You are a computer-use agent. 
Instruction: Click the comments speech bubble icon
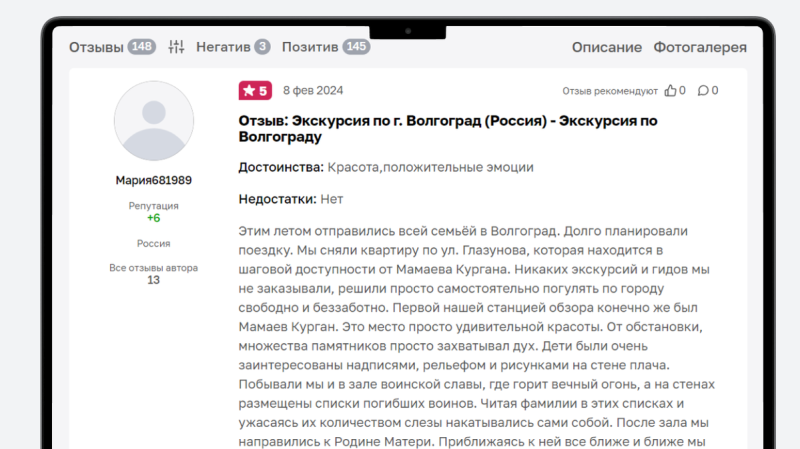click(703, 91)
